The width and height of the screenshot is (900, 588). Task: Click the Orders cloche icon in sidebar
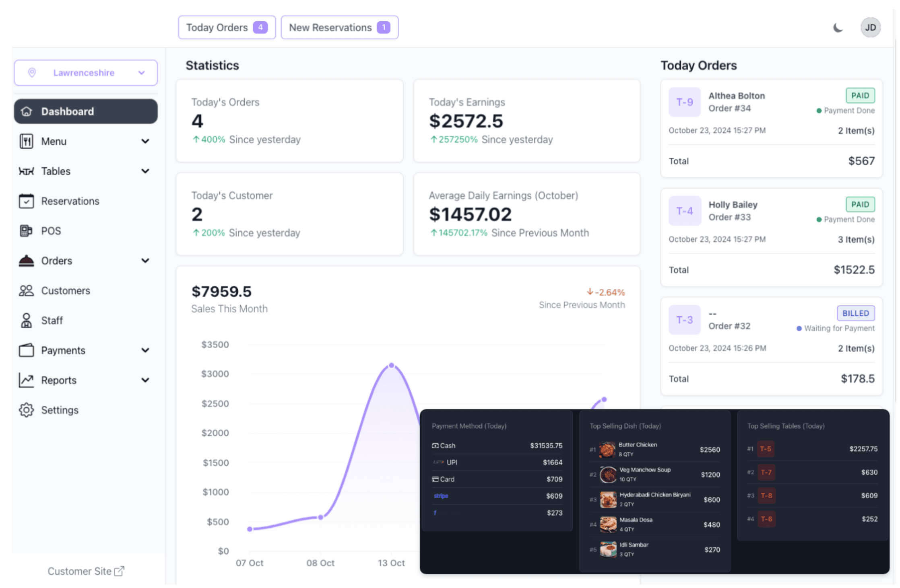click(27, 261)
